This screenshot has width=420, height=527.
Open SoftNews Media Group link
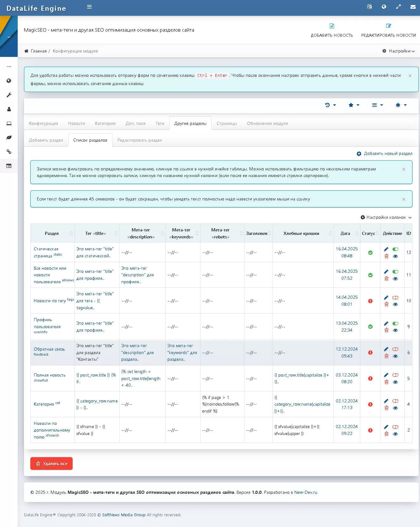coord(124,515)
